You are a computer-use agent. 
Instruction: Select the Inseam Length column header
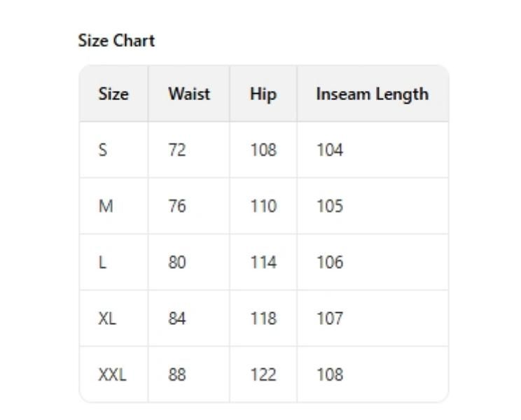click(372, 94)
